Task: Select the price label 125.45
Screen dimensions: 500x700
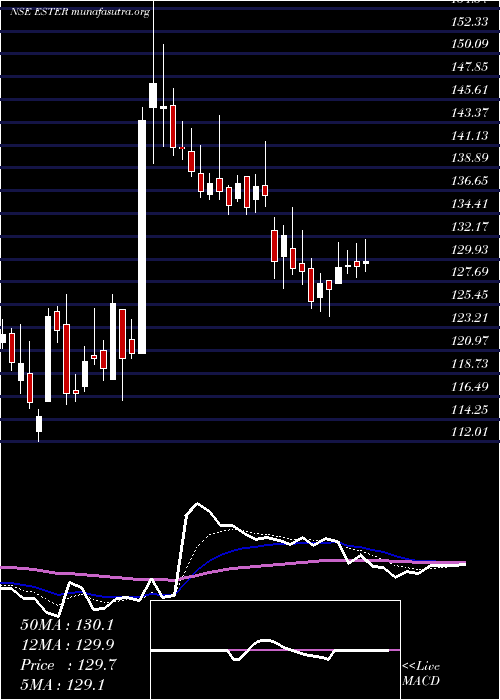Action: pyautogui.click(x=469, y=295)
